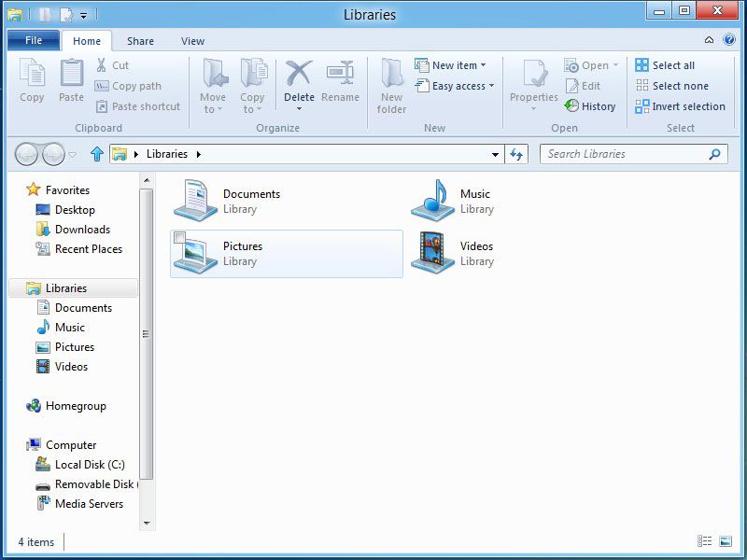Click the History icon in the Open group

pyautogui.click(x=572, y=106)
